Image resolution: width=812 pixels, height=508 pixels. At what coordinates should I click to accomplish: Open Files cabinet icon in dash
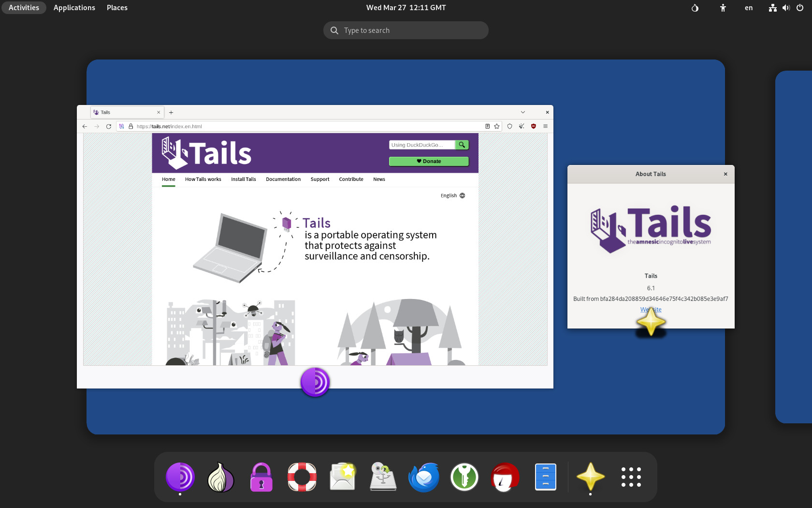coord(546,477)
